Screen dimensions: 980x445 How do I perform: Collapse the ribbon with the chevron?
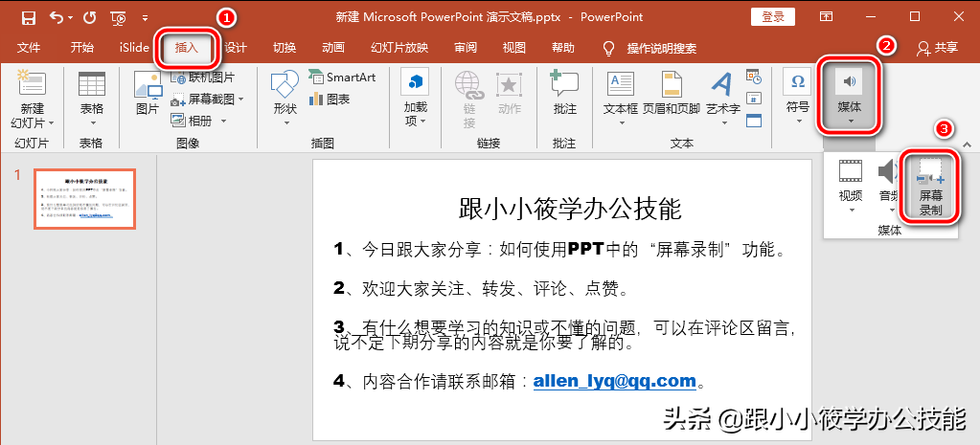968,145
